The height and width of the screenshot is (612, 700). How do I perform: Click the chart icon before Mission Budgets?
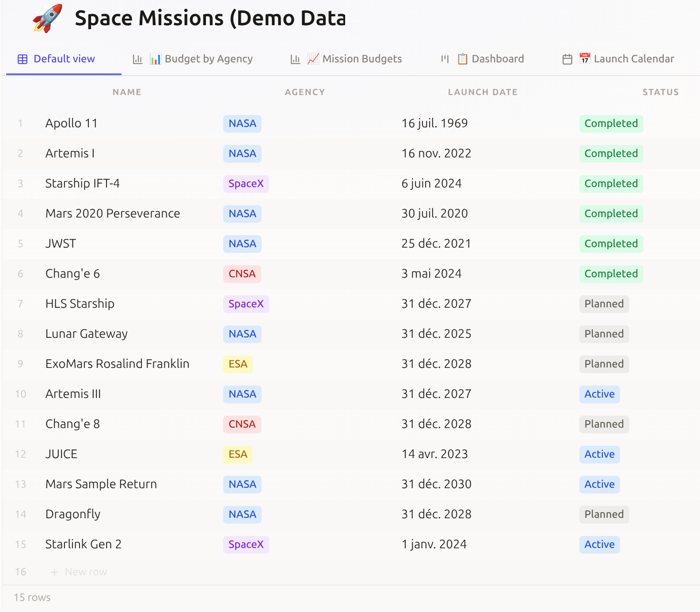tap(295, 59)
